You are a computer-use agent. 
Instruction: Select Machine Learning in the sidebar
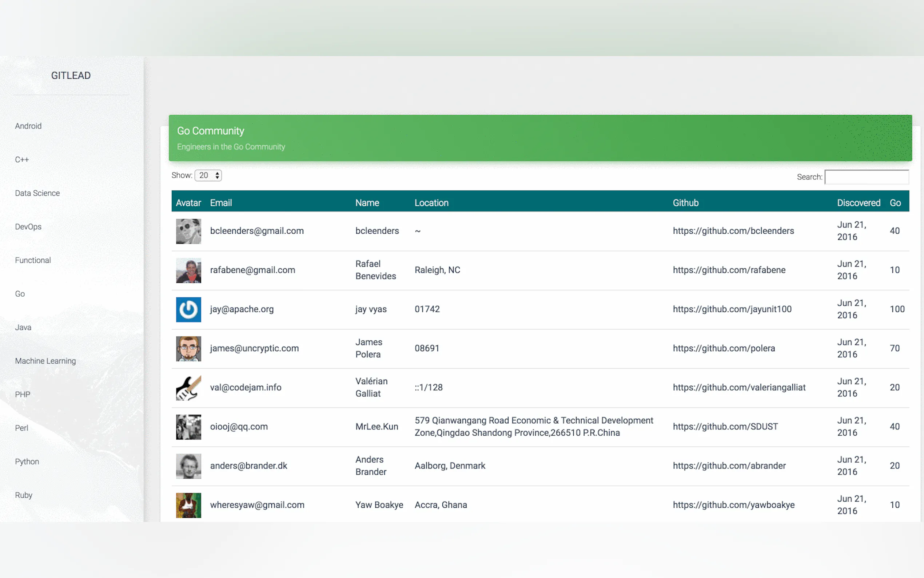(45, 361)
